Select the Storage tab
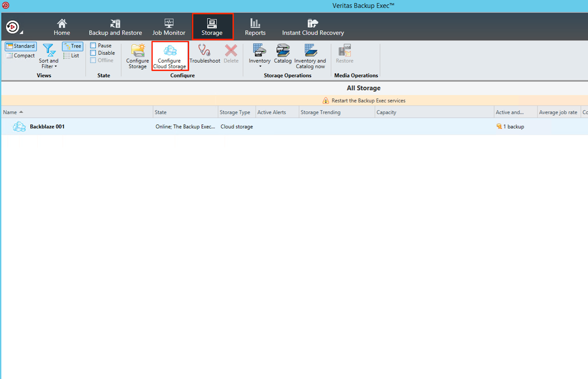This screenshot has height=379, width=588. 212,27
